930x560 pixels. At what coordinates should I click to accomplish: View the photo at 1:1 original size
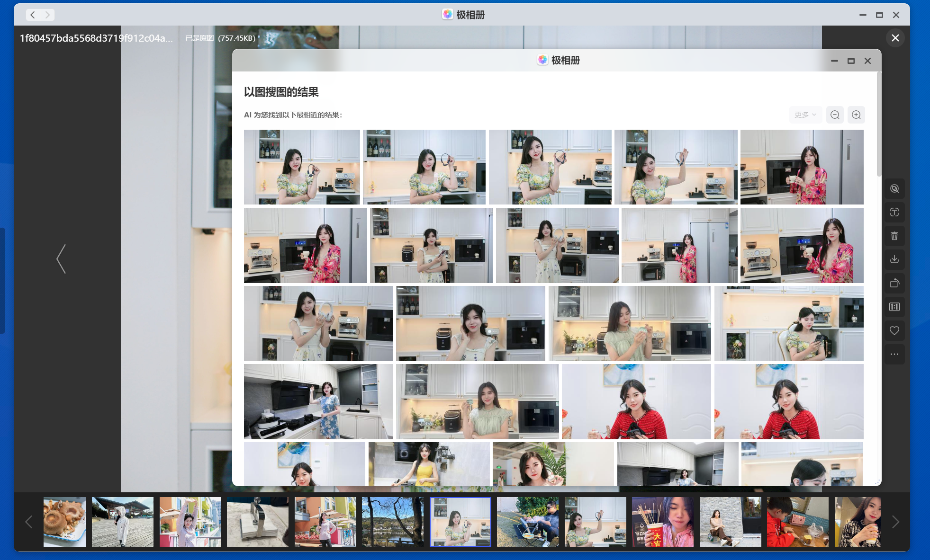click(894, 307)
